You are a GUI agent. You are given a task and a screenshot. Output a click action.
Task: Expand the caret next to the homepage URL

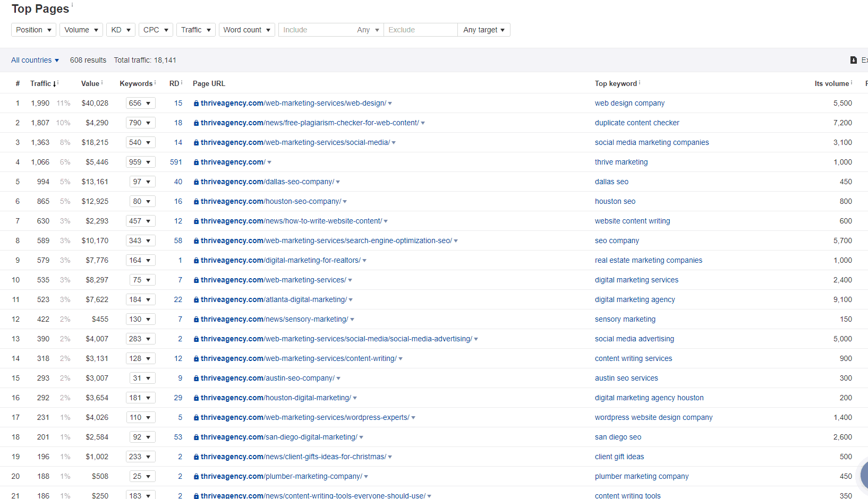coord(269,162)
